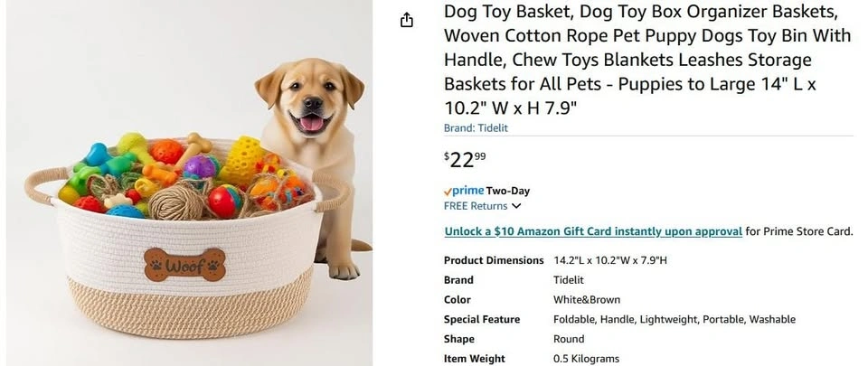Screen dimensions: 868x366
Task: Click the main product basket image
Action: point(188,183)
